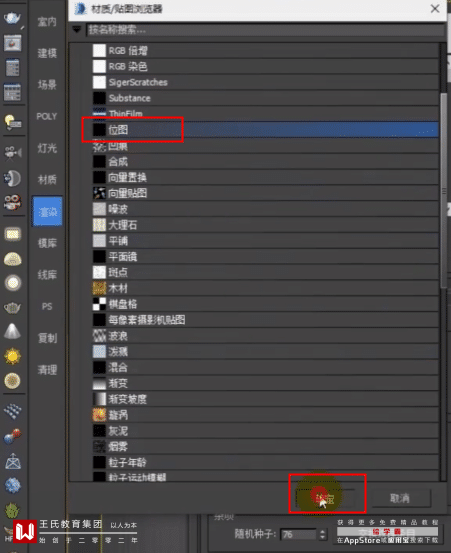Select the 斑点 speckle map
Image resolution: width=451 pixels, height=553 pixels.
tap(265, 272)
